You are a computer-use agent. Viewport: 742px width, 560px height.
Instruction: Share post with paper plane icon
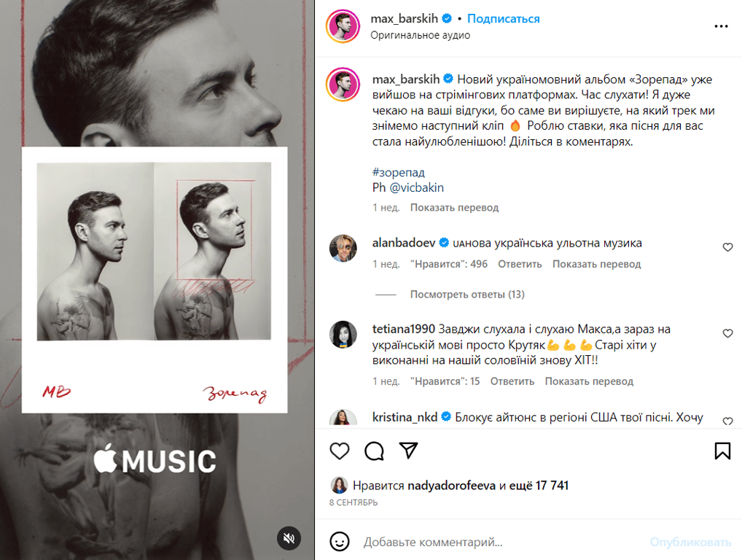point(409,451)
